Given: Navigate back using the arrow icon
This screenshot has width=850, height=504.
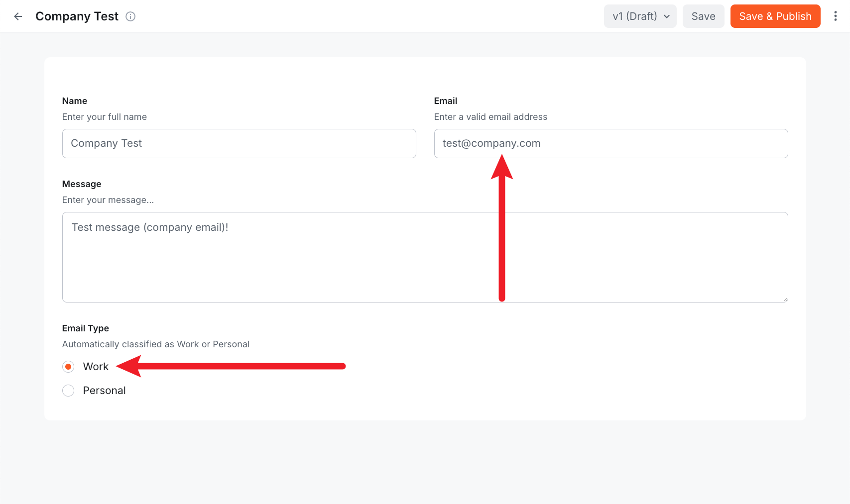Looking at the screenshot, I should pyautogui.click(x=18, y=16).
